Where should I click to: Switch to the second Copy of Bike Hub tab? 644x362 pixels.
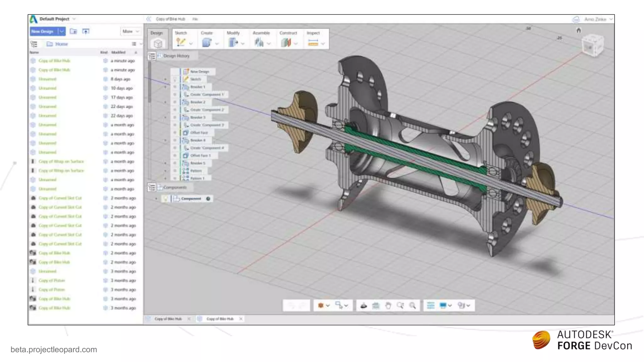click(x=220, y=319)
